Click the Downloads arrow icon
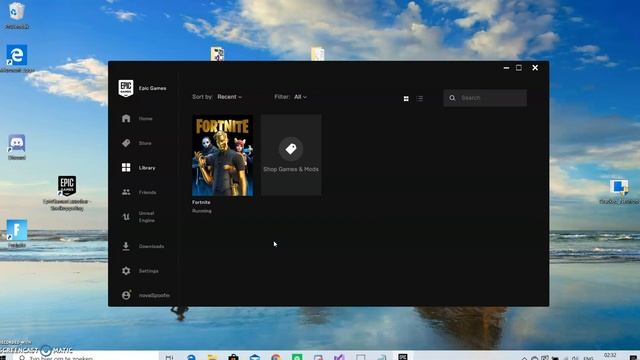Image resolution: width=640 pixels, height=360 pixels. coord(126,246)
